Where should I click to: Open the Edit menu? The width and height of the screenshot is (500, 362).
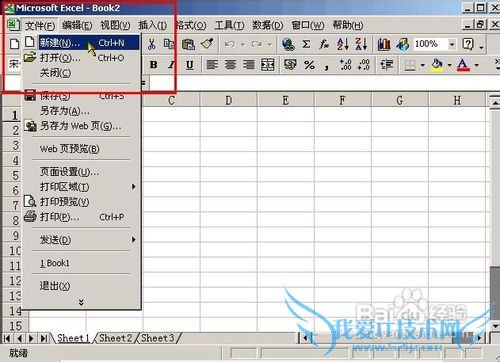pos(77,25)
